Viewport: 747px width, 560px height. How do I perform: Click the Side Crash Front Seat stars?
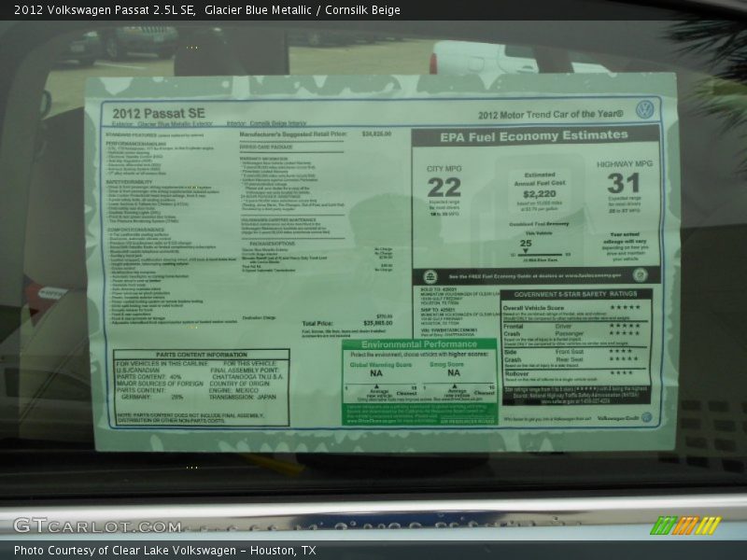pos(622,352)
